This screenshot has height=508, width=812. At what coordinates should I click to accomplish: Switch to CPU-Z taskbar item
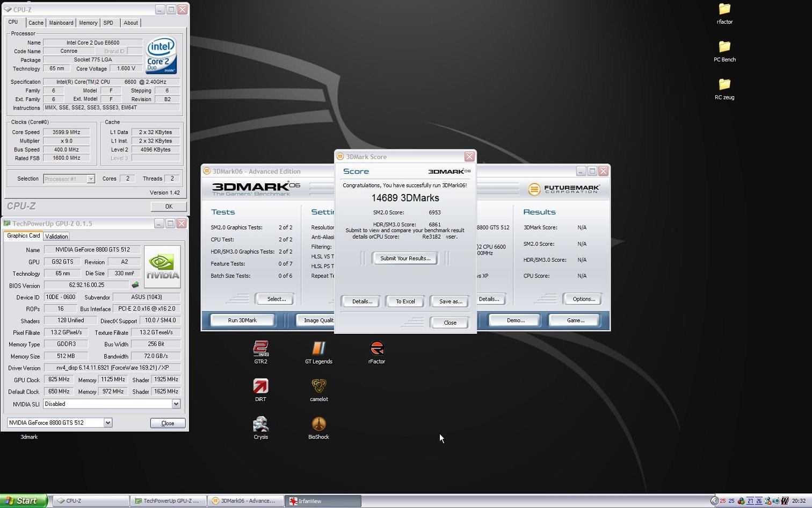[x=91, y=501]
